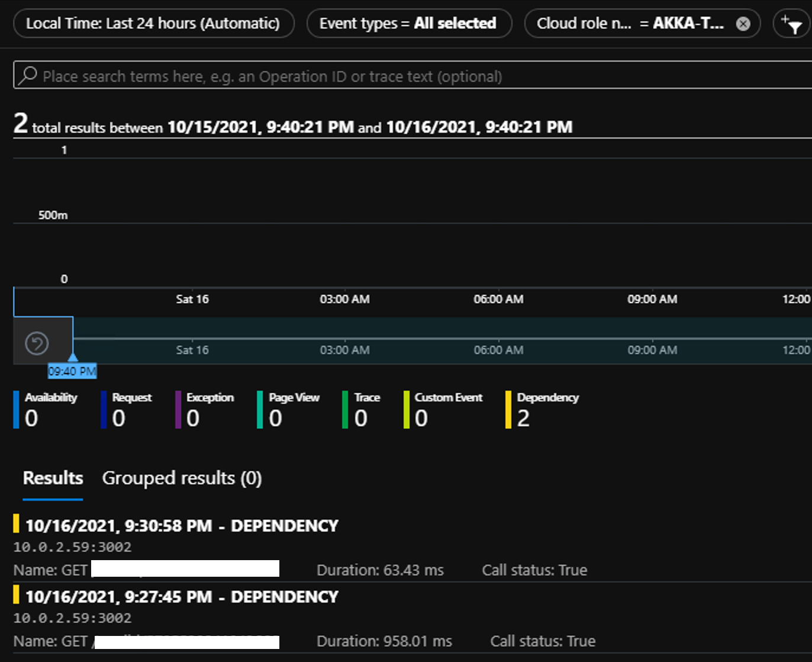Remove the Cloud role name filter

pyautogui.click(x=743, y=24)
